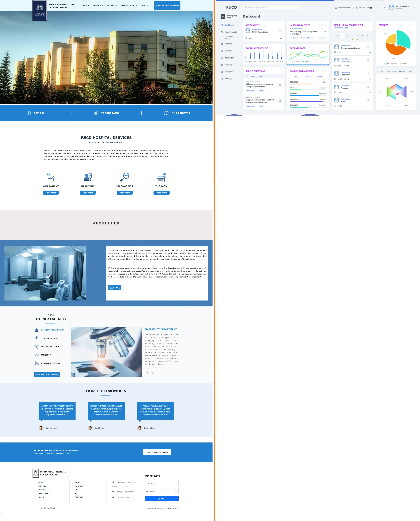
Task: Select New filter in Recent Questions
Action: coord(260,76)
